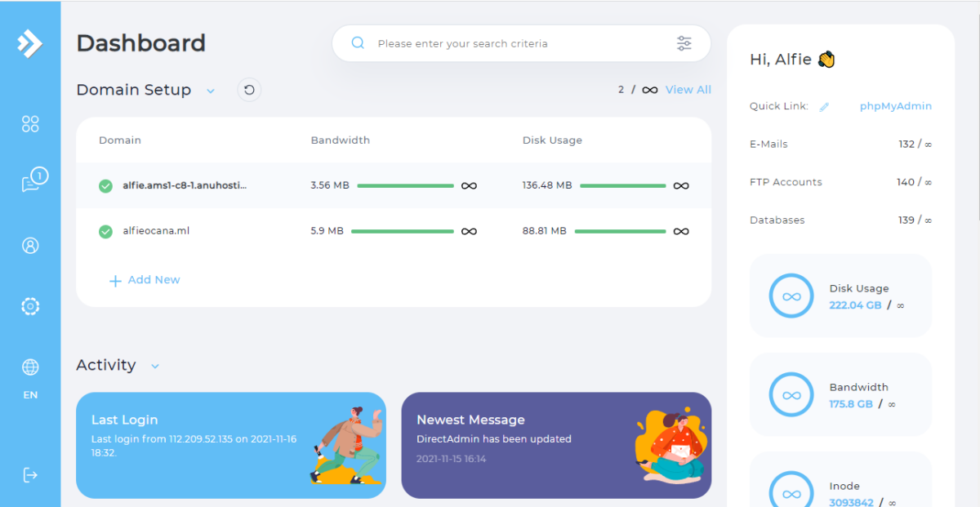
Task: Click the Disk Usage infinity circle icon
Action: click(x=791, y=296)
